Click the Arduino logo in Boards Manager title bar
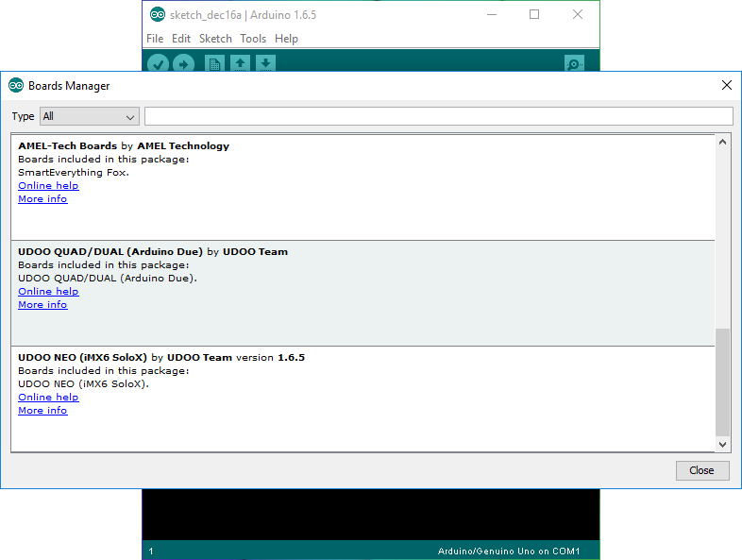 [16, 85]
